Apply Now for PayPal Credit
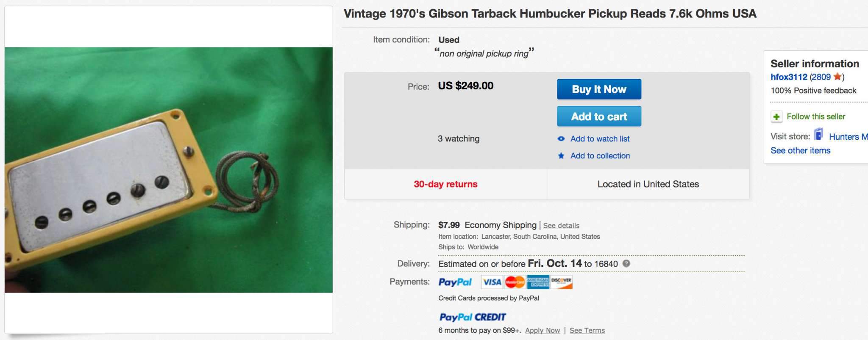The width and height of the screenshot is (868, 340). click(x=542, y=330)
